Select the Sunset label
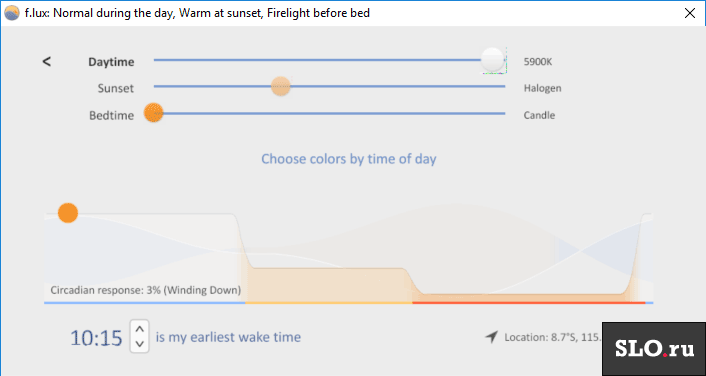 tap(116, 88)
